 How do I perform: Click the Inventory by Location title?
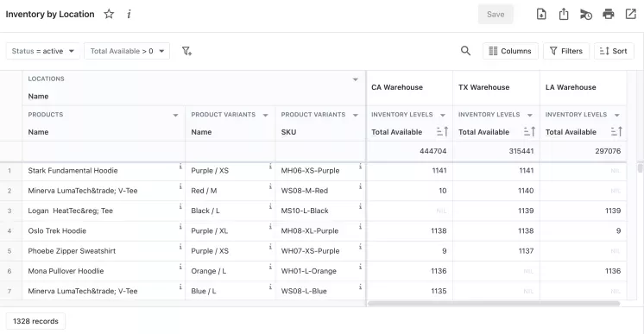50,14
